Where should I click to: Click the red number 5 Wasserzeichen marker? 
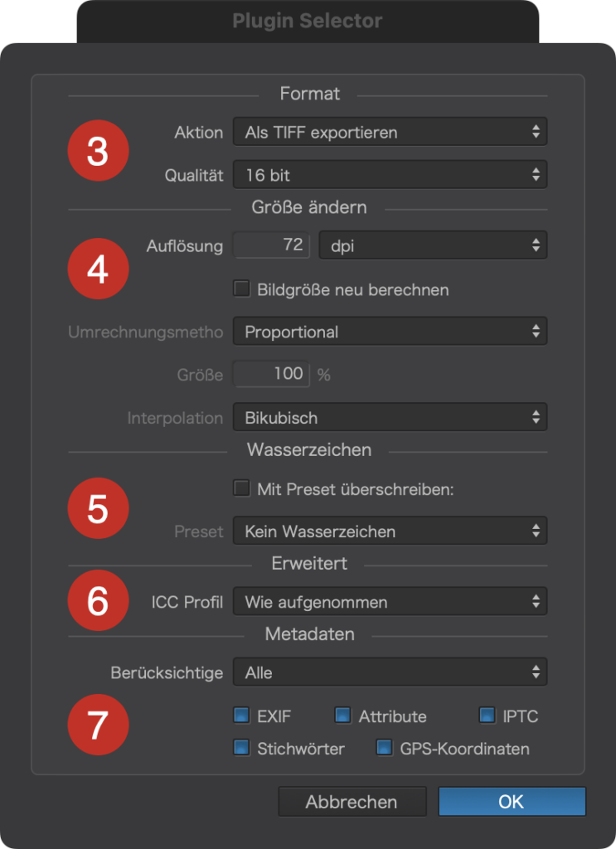pos(98,508)
